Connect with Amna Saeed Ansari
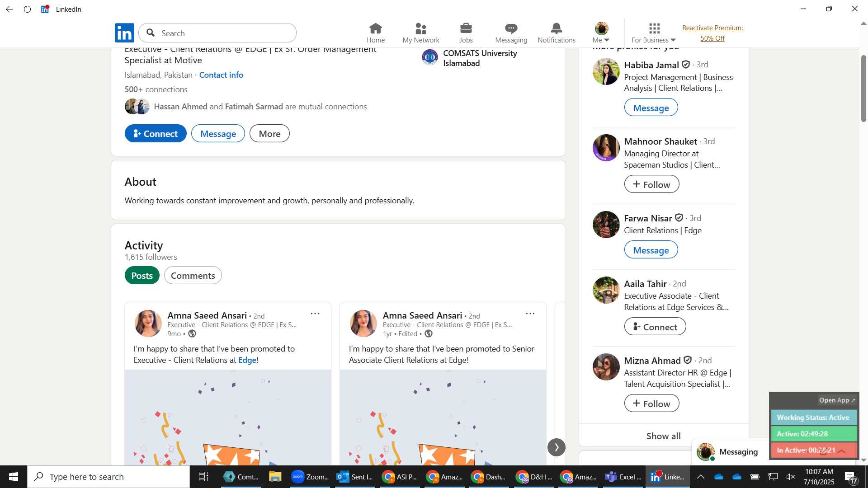The image size is (868, 488). point(156,134)
